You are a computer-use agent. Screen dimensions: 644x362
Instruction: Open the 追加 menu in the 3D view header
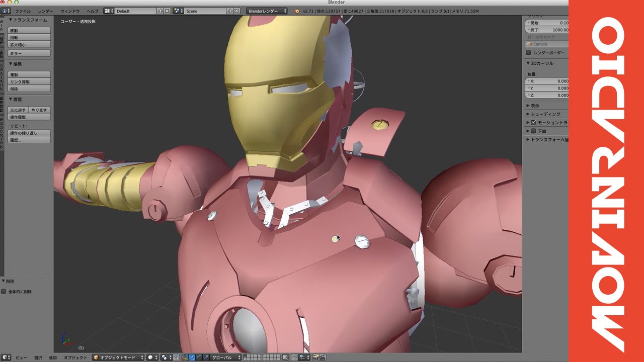53,357
